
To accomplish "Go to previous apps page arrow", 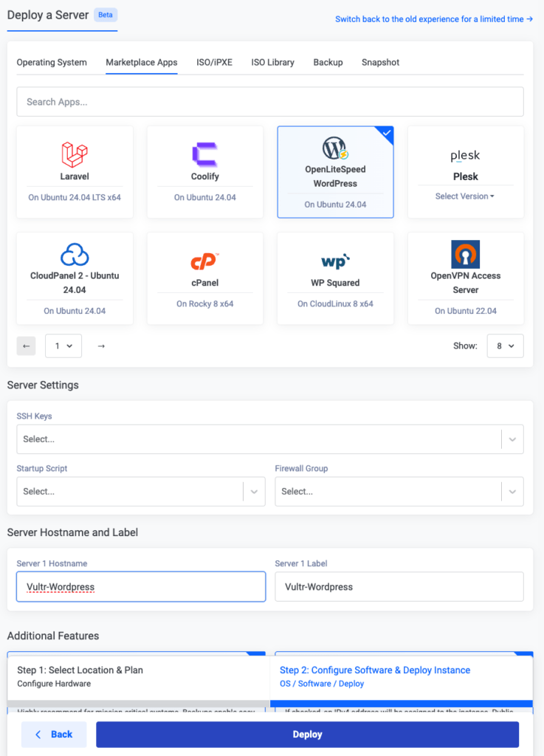I will click(x=26, y=346).
